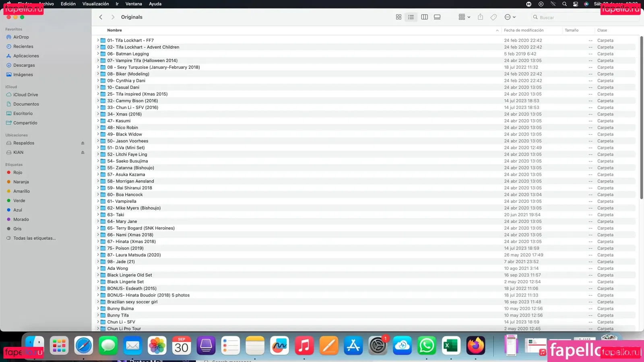
Task: Select the Rojo red tag
Action: pyautogui.click(x=18, y=173)
